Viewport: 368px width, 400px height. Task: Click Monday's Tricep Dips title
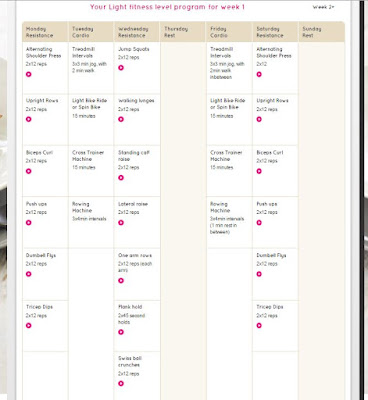(39, 307)
